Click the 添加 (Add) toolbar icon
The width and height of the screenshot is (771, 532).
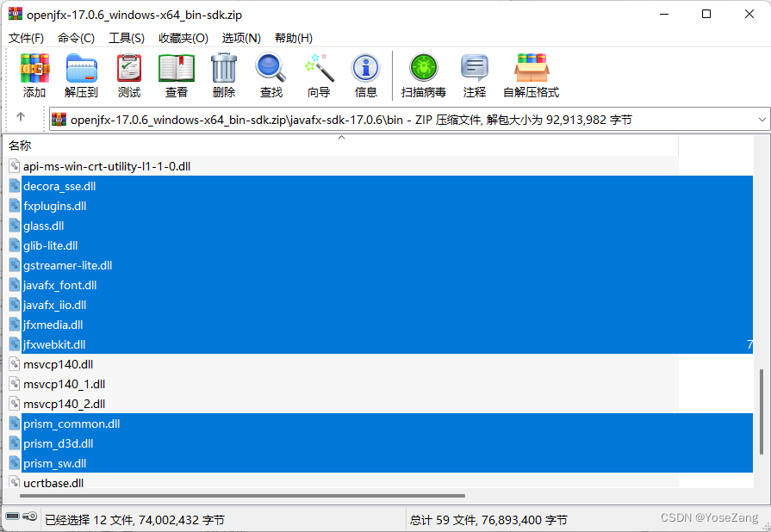[34, 75]
